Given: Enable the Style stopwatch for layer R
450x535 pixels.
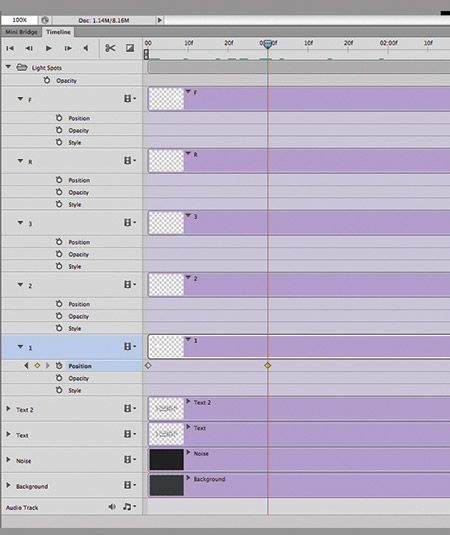Looking at the screenshot, I should point(59,204).
